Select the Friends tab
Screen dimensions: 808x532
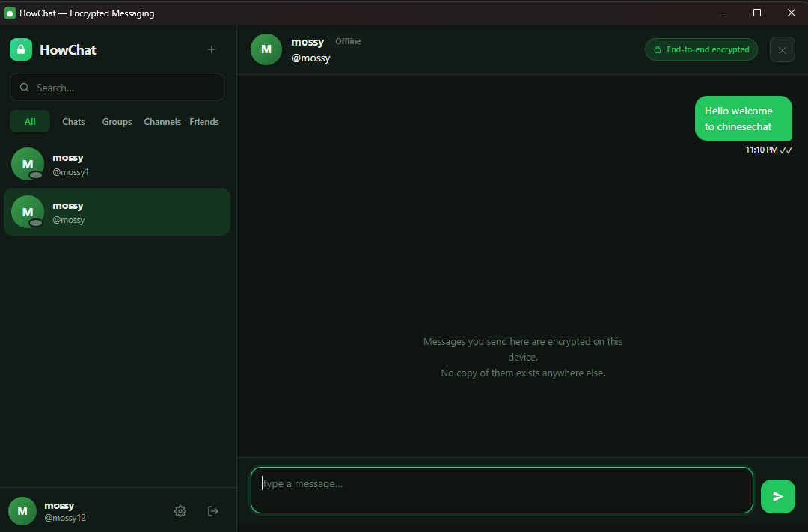(204, 122)
